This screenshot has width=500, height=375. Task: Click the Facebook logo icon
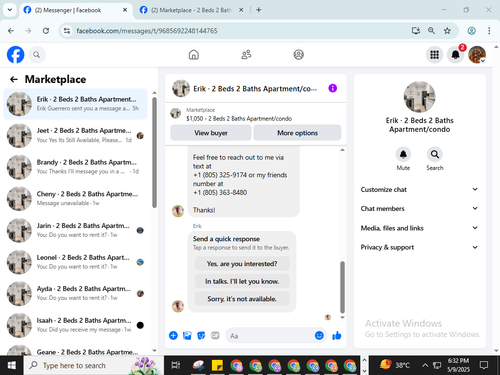pos(16,54)
